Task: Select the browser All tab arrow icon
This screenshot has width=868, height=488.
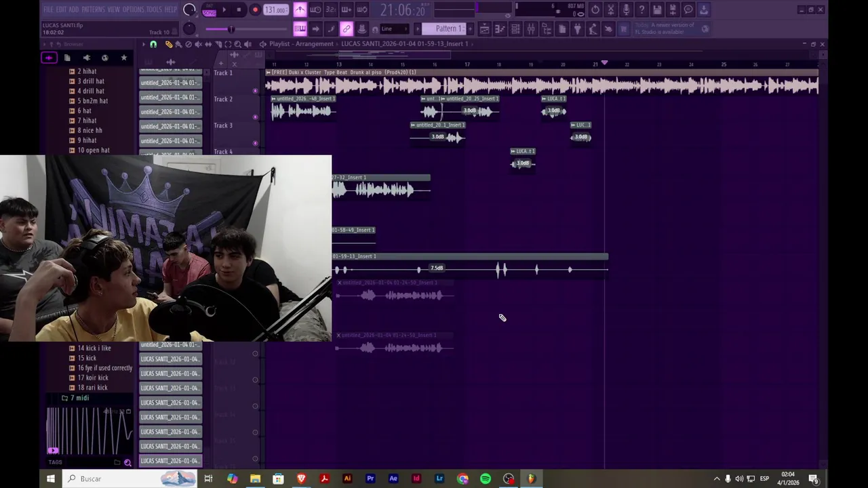Action: pyautogui.click(x=49, y=58)
